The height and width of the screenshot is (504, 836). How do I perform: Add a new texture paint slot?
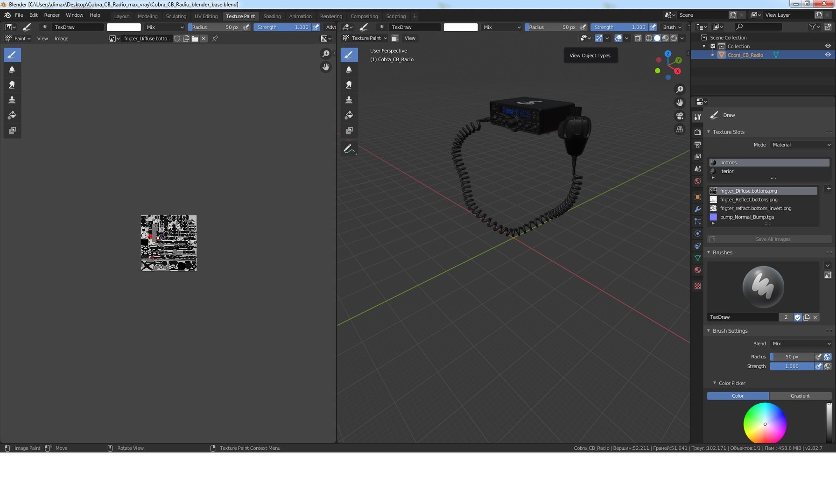(x=828, y=189)
